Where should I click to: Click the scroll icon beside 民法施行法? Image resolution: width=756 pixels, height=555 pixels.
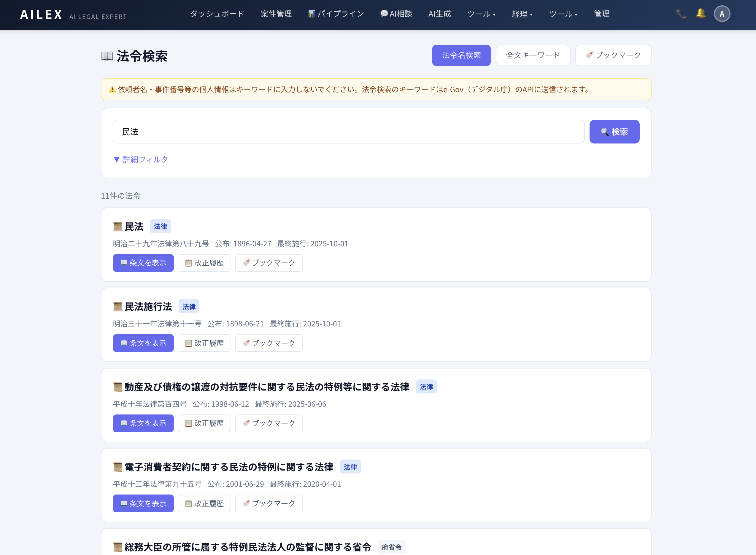(x=118, y=307)
